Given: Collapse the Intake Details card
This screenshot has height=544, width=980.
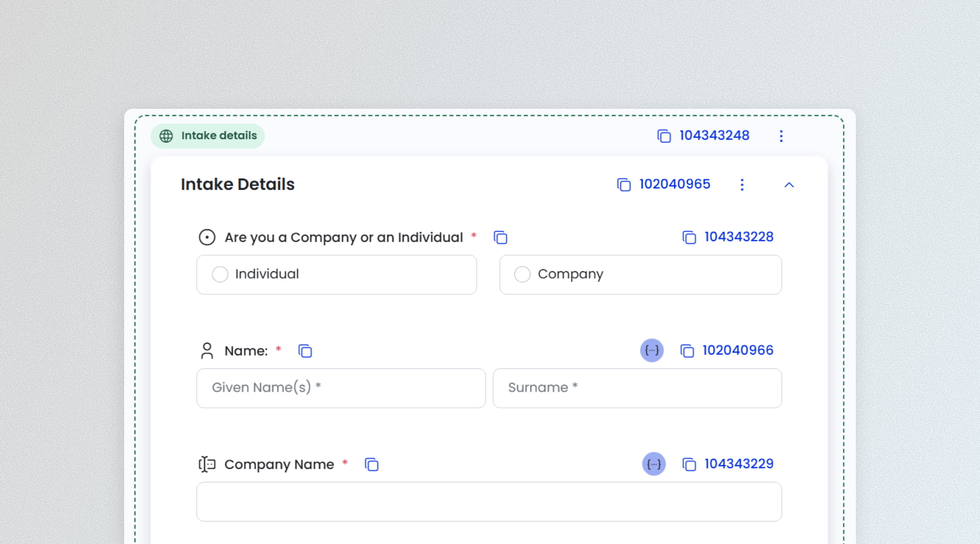Looking at the screenshot, I should tap(789, 185).
